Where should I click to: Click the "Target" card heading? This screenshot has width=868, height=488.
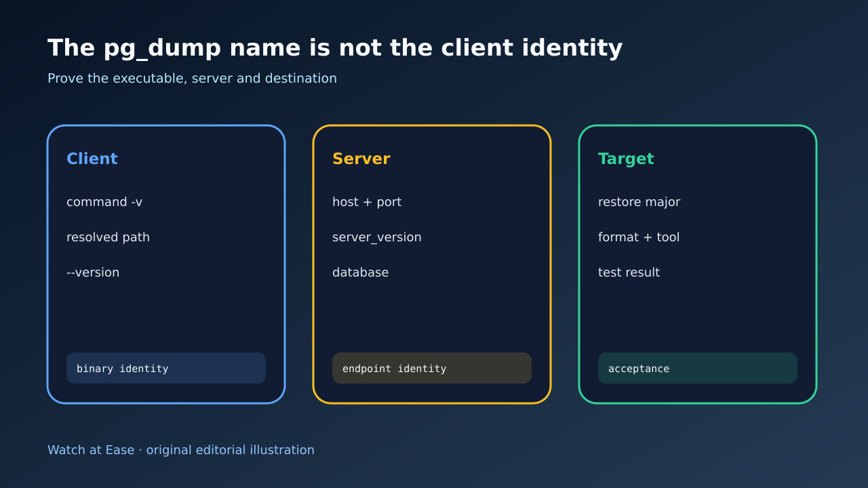coord(626,159)
